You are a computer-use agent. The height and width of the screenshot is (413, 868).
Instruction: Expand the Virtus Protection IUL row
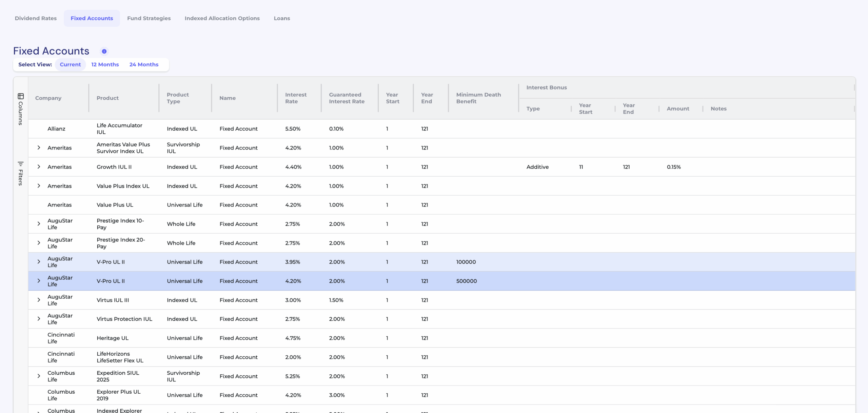(x=39, y=319)
